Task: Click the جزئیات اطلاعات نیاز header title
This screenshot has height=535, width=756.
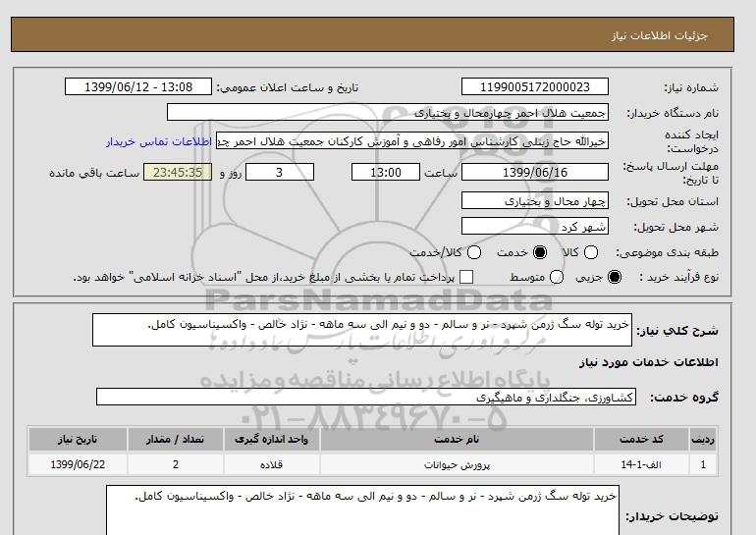Action: tap(660, 35)
